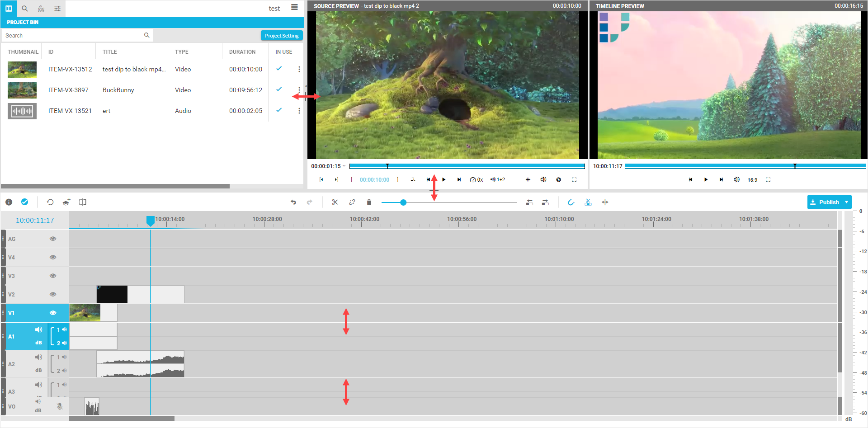Toggle visibility of the V2 track
The height and width of the screenshot is (428, 868).
coord(53,294)
